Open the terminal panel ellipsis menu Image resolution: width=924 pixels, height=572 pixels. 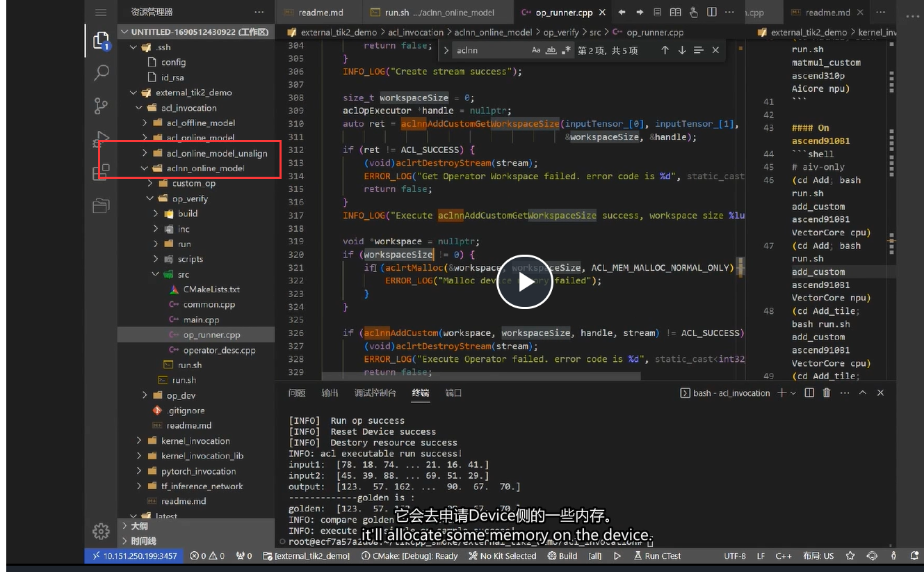click(x=844, y=393)
